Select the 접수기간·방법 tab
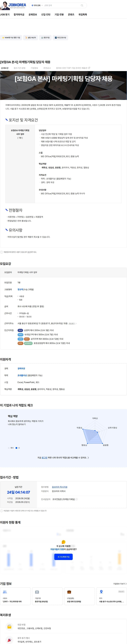Screen dimensions: 127x644 [x=19, y=68]
